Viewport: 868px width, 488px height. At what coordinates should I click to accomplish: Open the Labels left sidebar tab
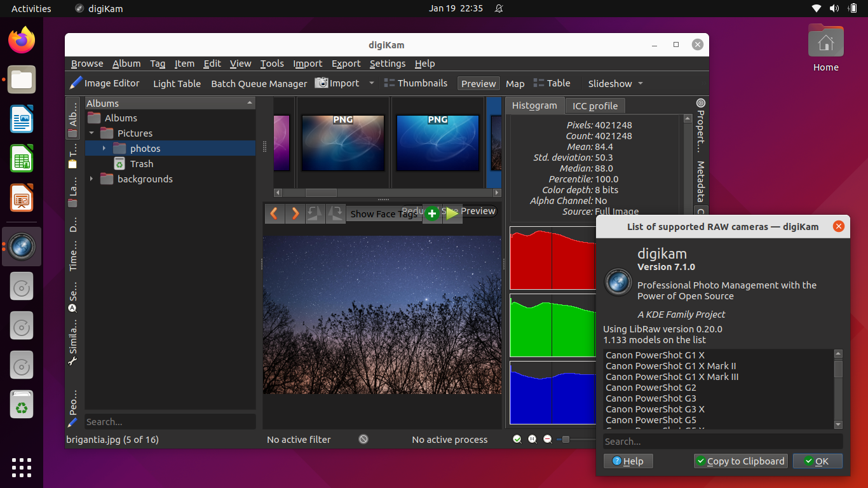coord(73,193)
